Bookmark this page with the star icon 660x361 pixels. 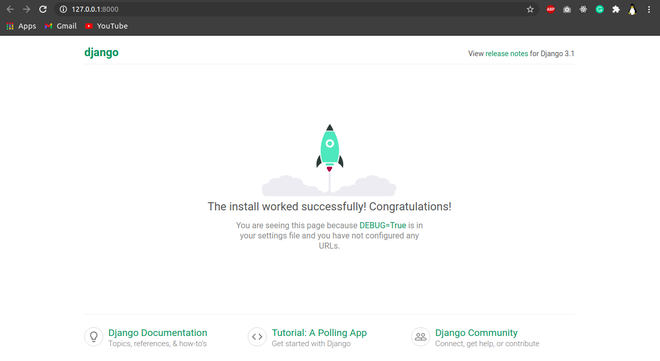(530, 9)
